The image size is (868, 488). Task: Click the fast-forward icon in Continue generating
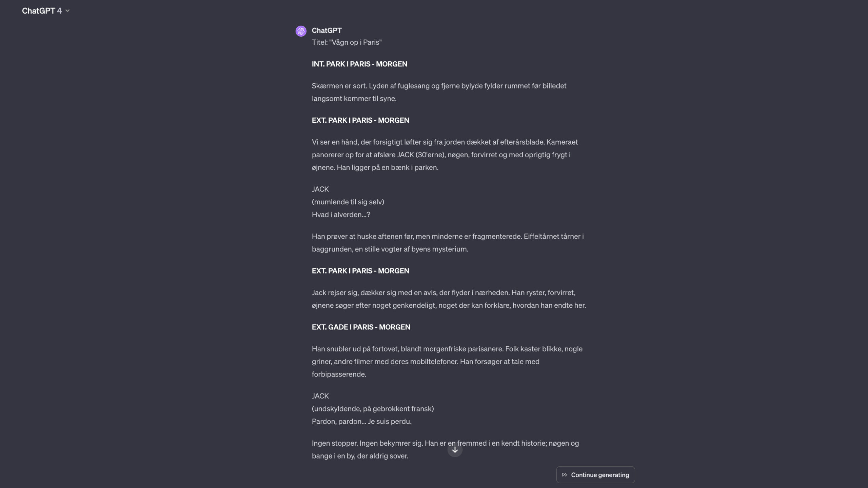point(565,475)
